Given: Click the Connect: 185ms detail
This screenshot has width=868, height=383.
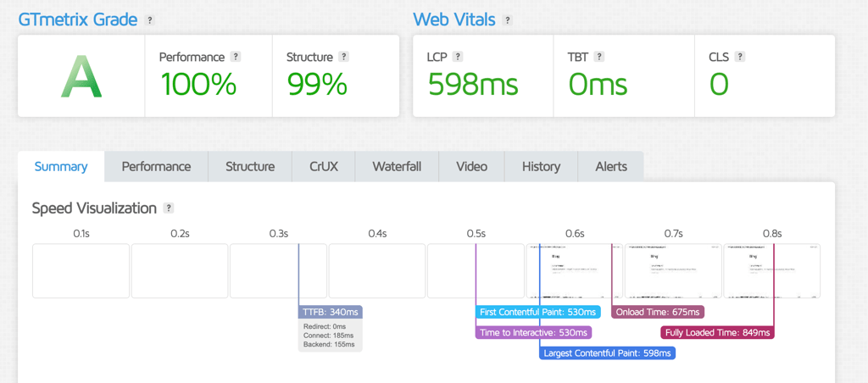Looking at the screenshot, I should click(328, 336).
